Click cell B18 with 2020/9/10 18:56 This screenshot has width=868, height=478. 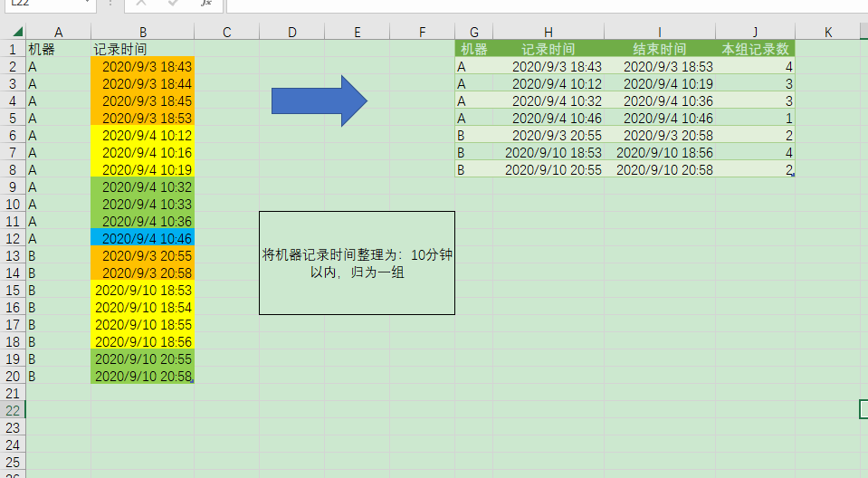143,341
